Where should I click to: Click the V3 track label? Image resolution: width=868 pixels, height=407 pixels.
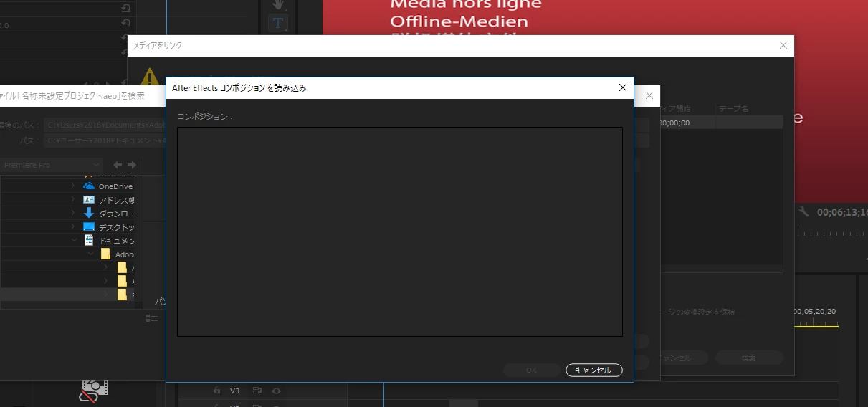click(235, 391)
